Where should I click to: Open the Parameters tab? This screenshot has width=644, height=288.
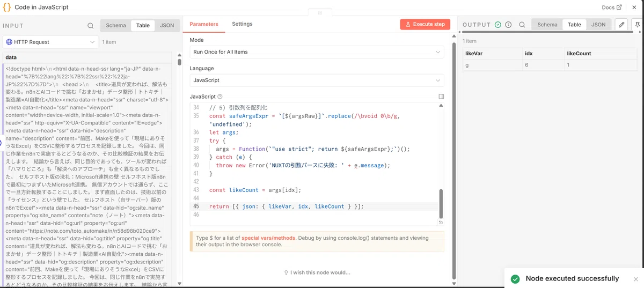204,24
